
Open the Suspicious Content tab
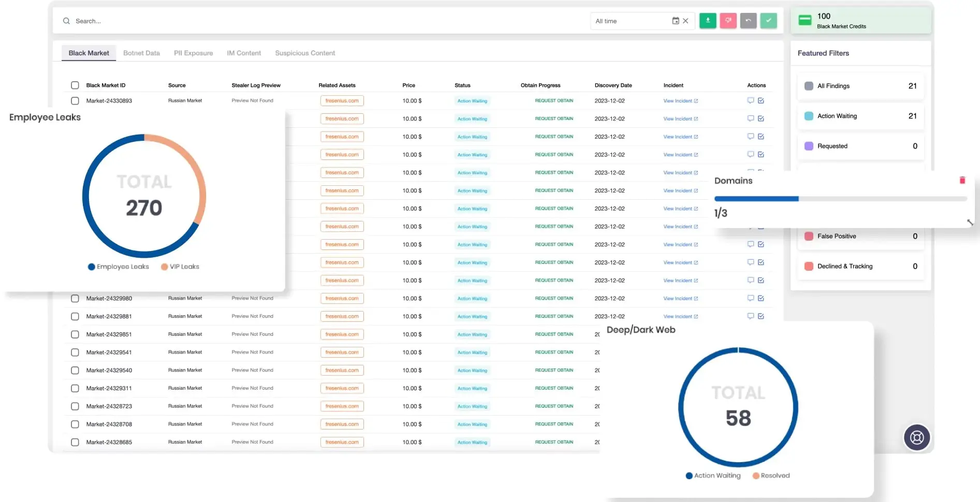[x=305, y=53]
